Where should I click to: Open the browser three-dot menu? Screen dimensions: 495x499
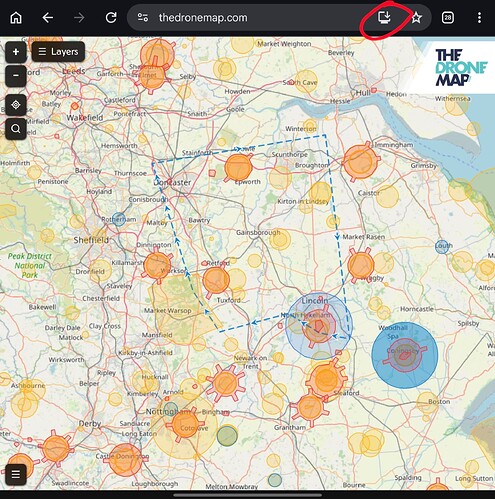(479, 18)
